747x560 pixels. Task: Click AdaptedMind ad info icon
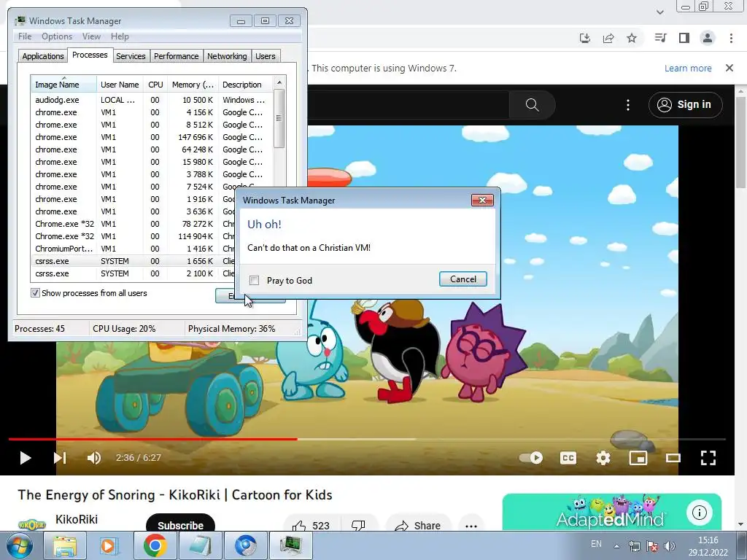[x=699, y=513]
